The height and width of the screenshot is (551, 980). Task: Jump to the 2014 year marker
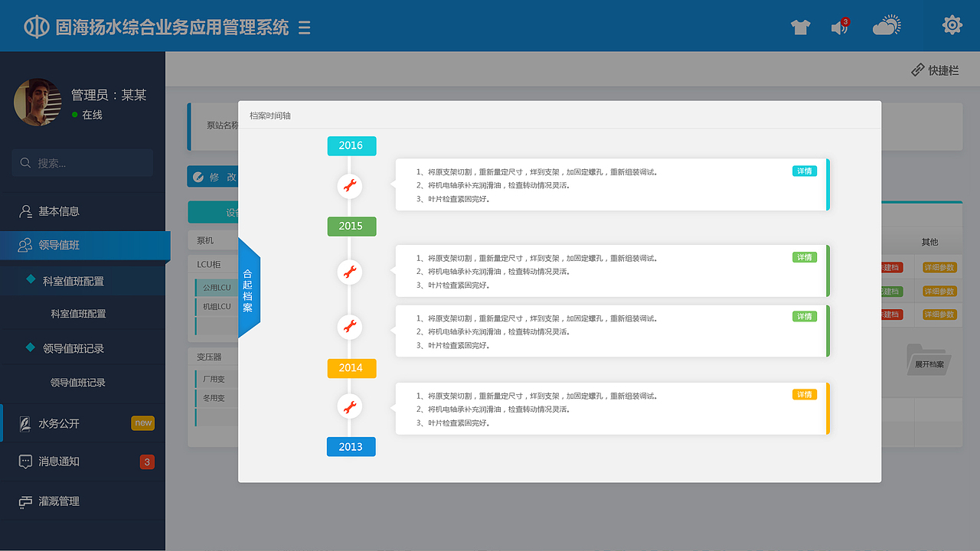coord(351,368)
